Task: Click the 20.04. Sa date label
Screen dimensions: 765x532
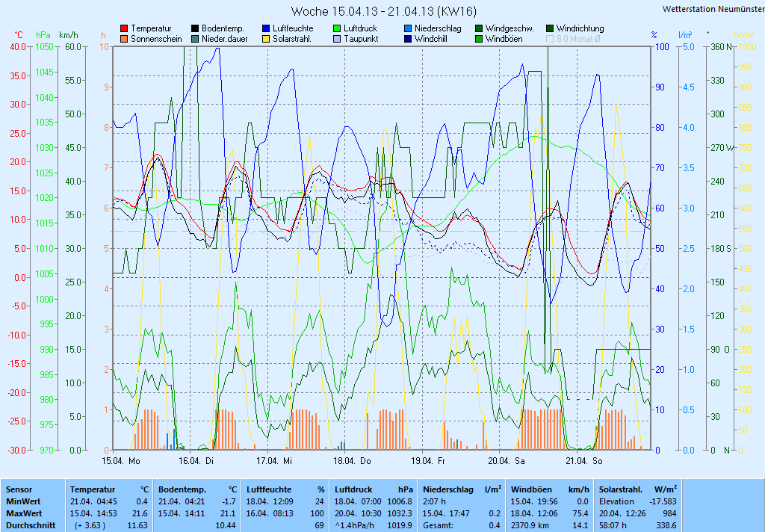Action: (507, 461)
